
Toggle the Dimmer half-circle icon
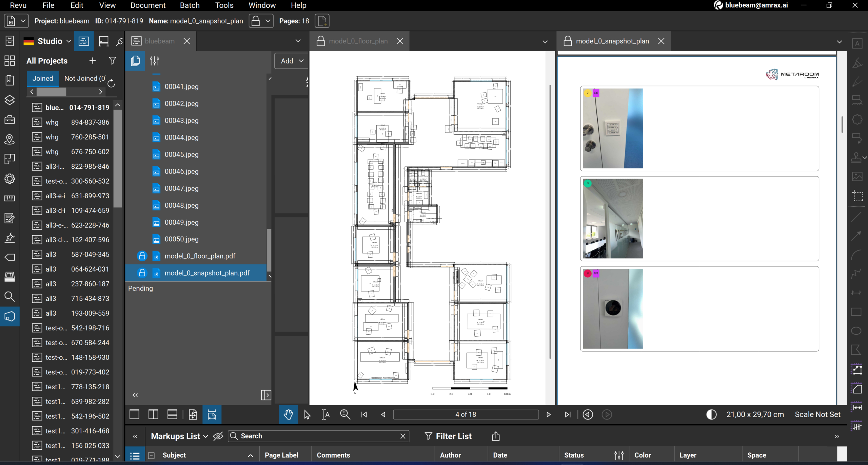(x=711, y=414)
